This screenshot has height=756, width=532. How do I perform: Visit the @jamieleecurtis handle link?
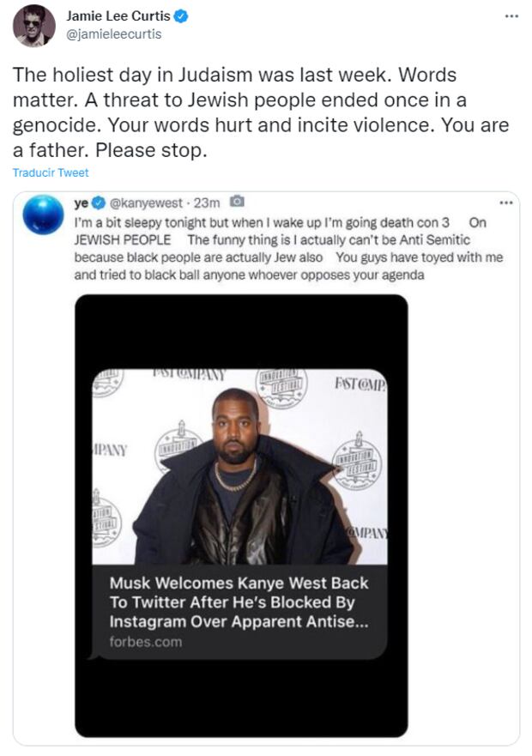pyautogui.click(x=113, y=34)
